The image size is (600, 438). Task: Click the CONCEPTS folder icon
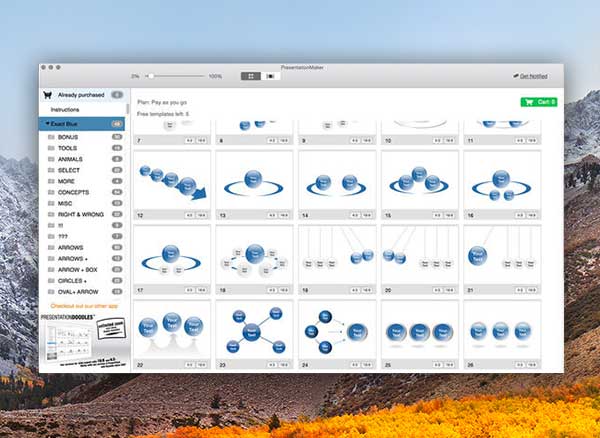[x=51, y=192]
